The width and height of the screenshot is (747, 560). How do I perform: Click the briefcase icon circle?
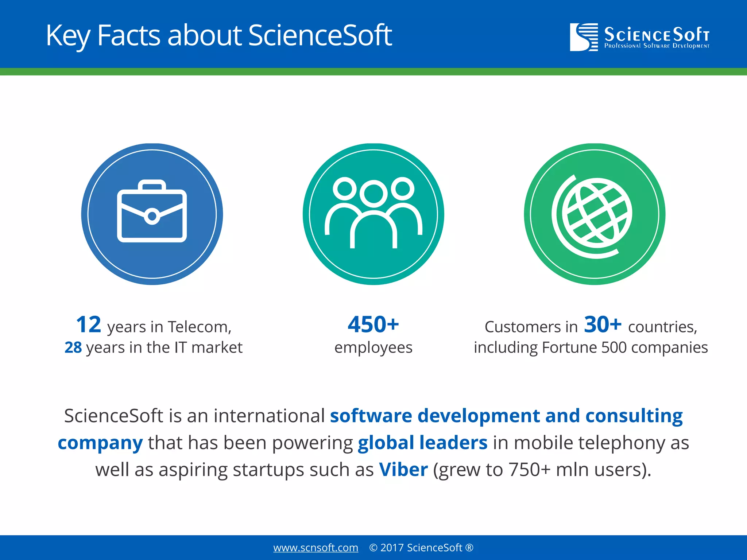click(152, 214)
